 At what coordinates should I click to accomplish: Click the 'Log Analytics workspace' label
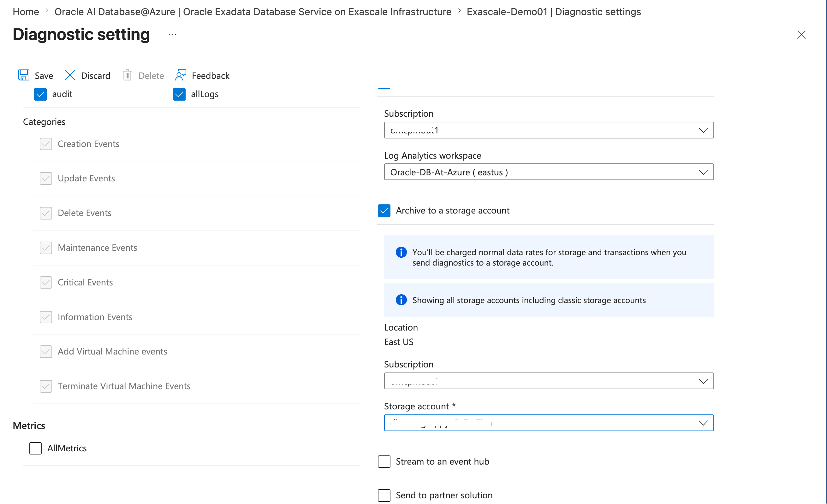pos(433,155)
